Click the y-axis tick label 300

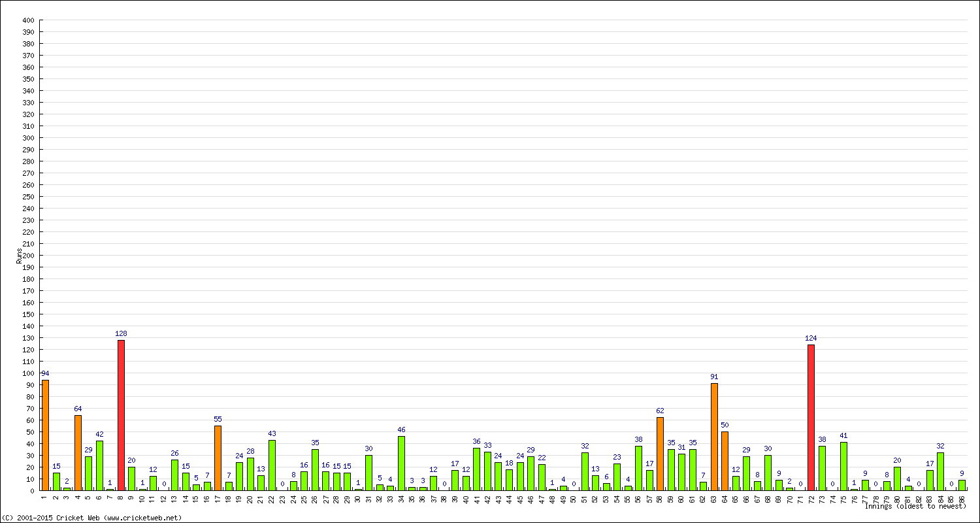(27, 138)
